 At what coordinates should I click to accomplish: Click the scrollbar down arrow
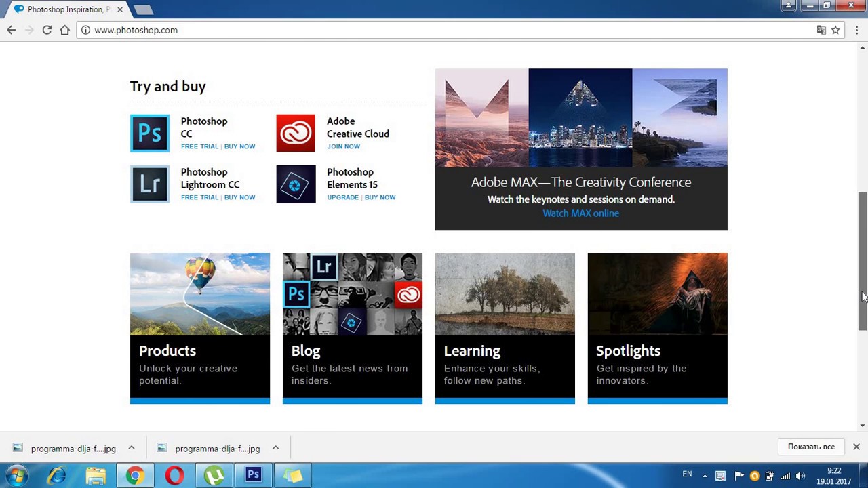[863, 426]
